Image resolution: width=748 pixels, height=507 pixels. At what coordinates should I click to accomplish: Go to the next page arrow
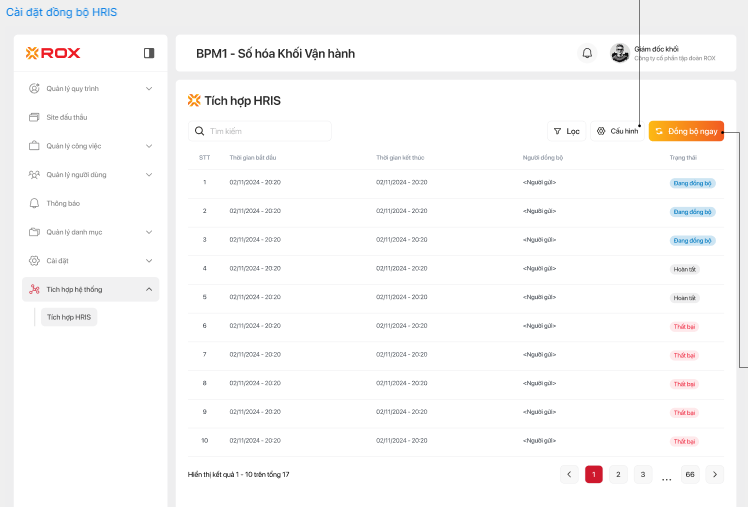pyautogui.click(x=714, y=474)
